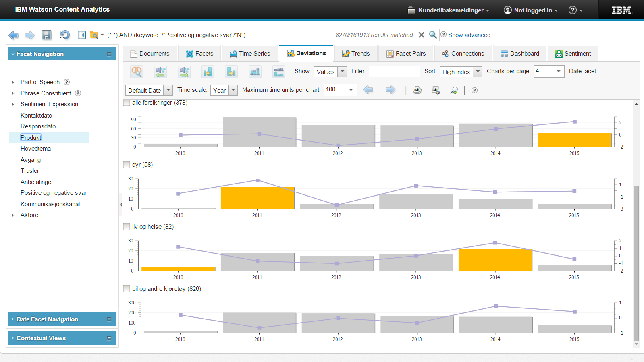Click the bar chart icon with right-pointing yellow arrow
The height and width of the screenshot is (362, 644).
coord(231,72)
